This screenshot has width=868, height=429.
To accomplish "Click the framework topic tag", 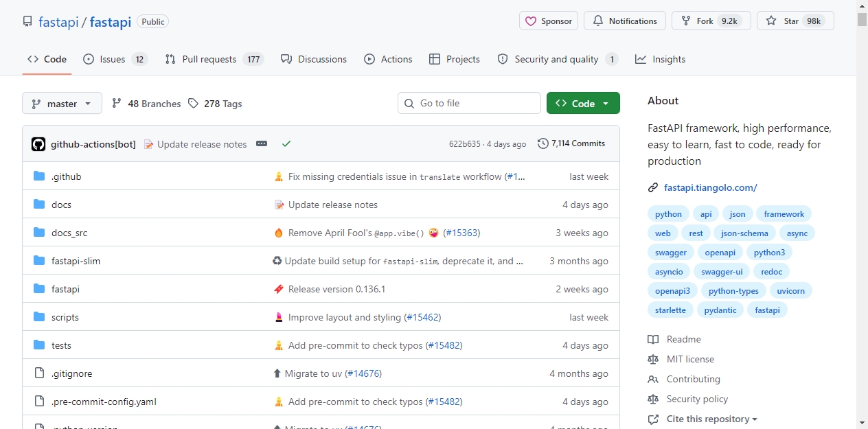I will tap(784, 214).
